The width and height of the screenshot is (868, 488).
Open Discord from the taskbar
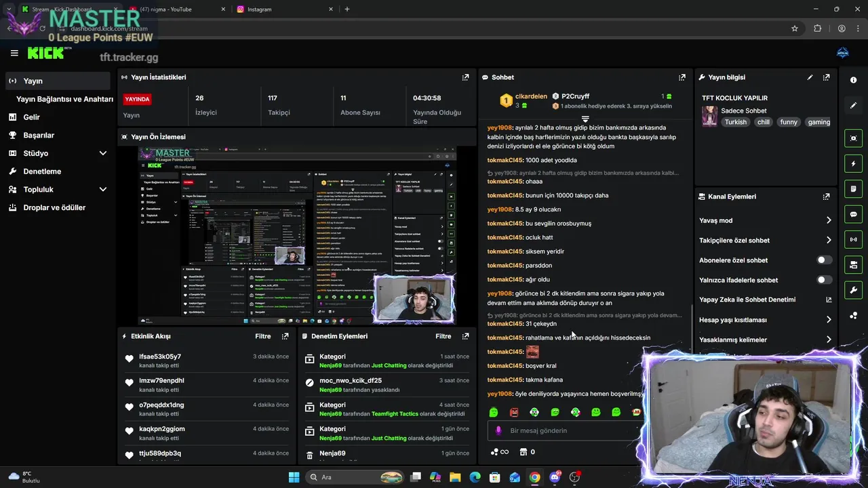click(555, 477)
